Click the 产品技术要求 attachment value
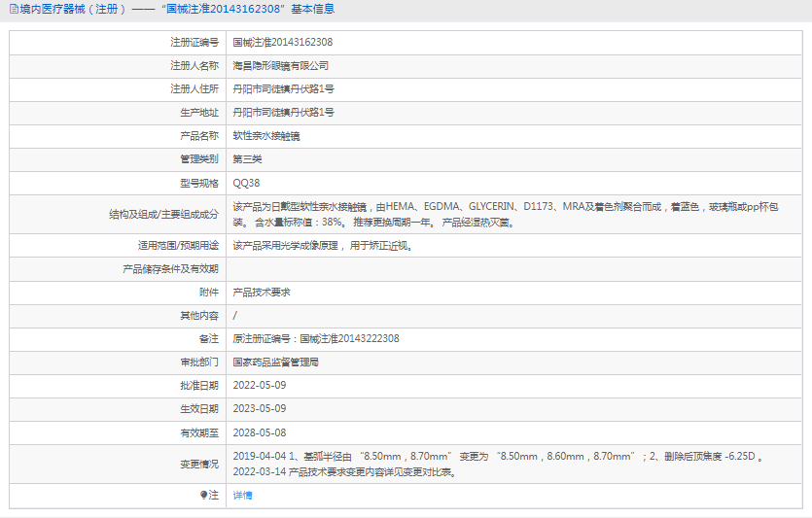812x518 pixels. pos(262,292)
